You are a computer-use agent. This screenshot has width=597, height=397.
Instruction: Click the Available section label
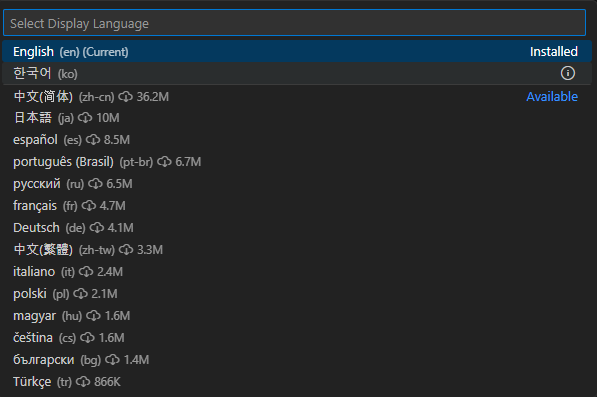pyautogui.click(x=552, y=97)
